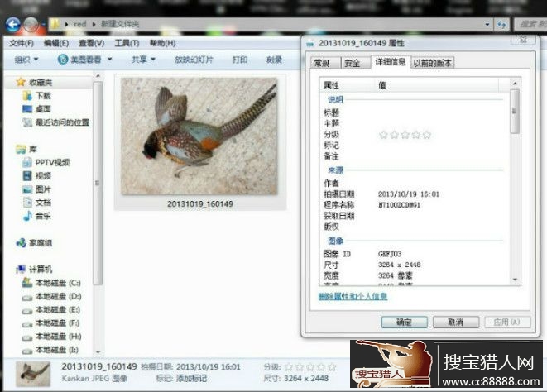Open PPTV视频 library
The image size is (547, 392).
click(46, 163)
